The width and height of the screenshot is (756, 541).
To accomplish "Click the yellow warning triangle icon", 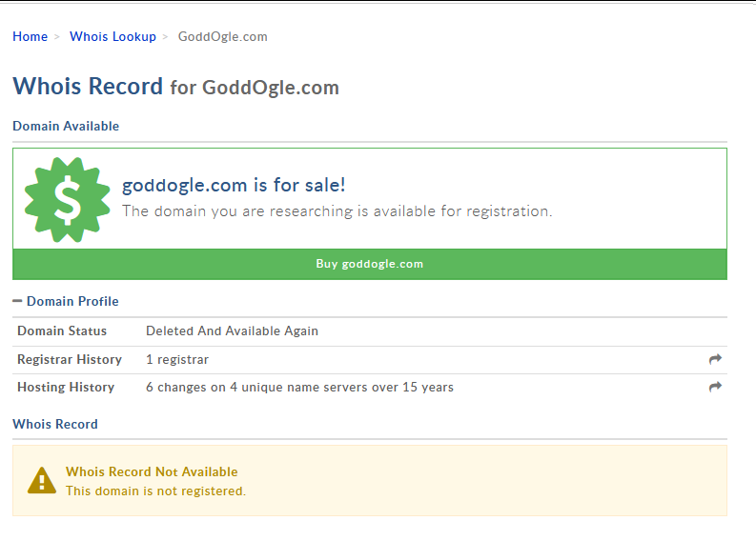I will click(42, 480).
